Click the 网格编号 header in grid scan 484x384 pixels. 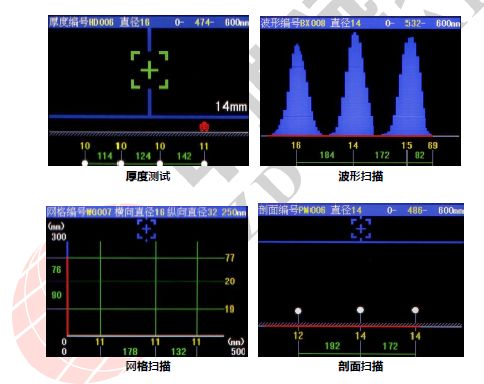pyautogui.click(x=147, y=212)
